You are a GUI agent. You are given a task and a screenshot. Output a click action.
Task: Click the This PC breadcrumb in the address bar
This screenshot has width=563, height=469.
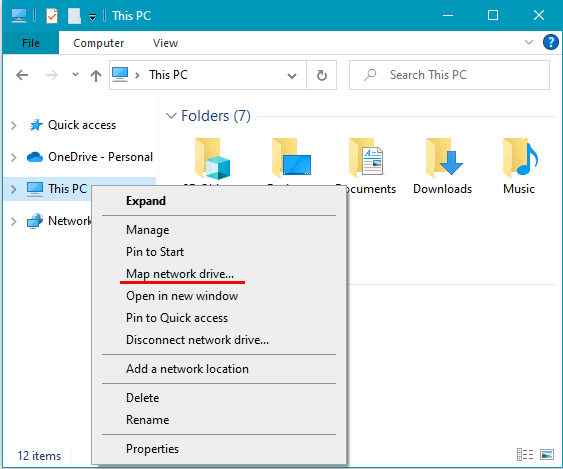168,75
